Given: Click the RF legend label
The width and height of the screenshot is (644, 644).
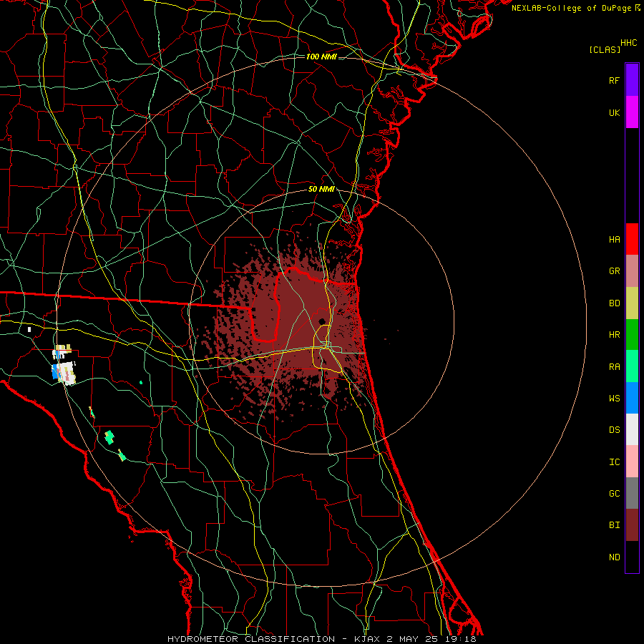Looking at the screenshot, I should pos(614,81).
